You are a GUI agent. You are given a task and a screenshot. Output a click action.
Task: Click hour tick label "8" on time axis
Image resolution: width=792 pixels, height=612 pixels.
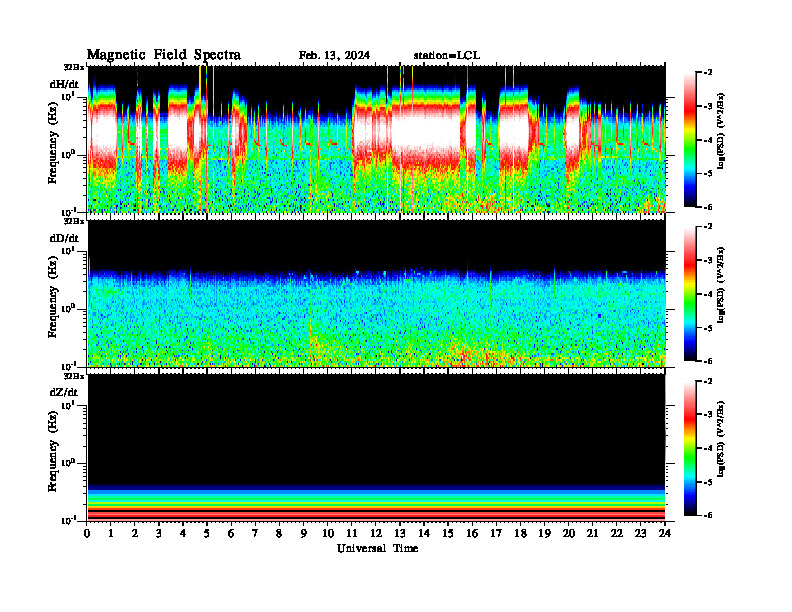pos(279,534)
